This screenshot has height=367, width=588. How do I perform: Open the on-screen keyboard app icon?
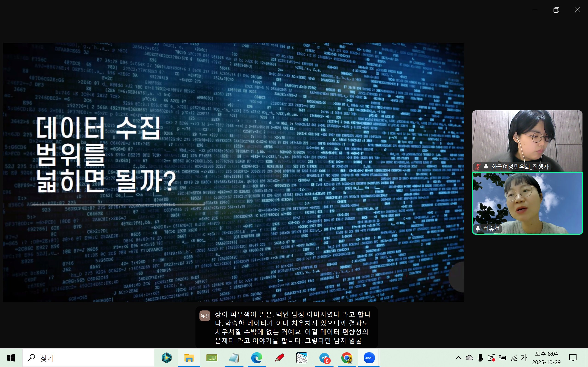tap(302, 358)
